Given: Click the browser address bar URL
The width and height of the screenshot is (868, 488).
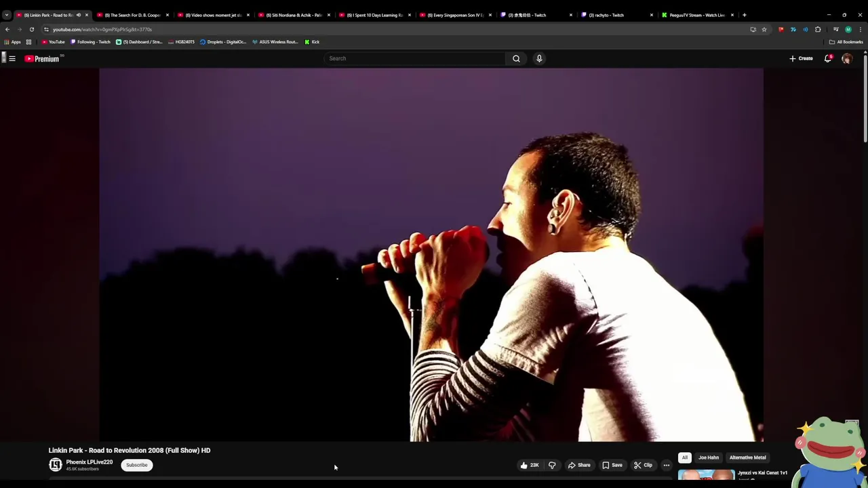Looking at the screenshot, I should coord(102,29).
